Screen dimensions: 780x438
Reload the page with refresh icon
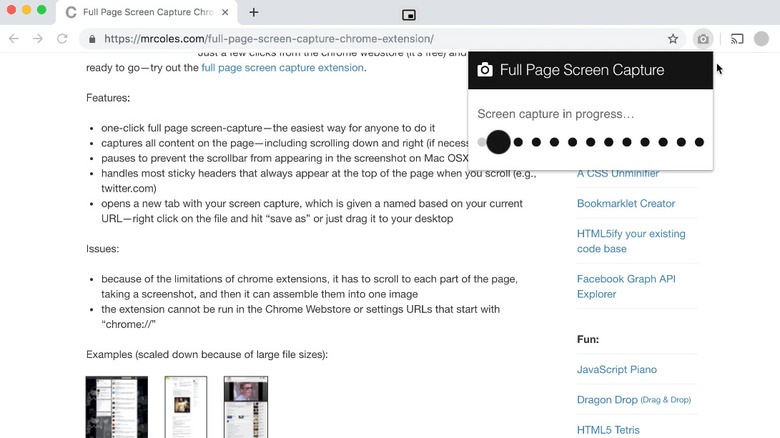[62, 39]
